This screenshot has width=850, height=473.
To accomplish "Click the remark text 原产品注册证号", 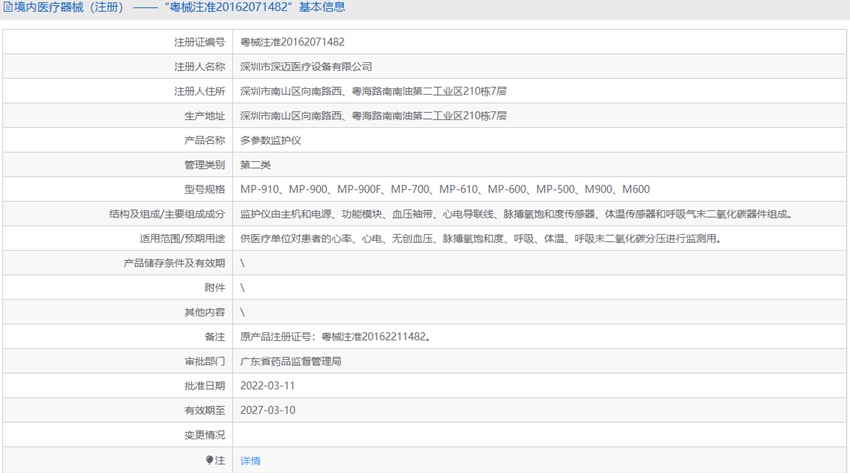I will (336, 336).
